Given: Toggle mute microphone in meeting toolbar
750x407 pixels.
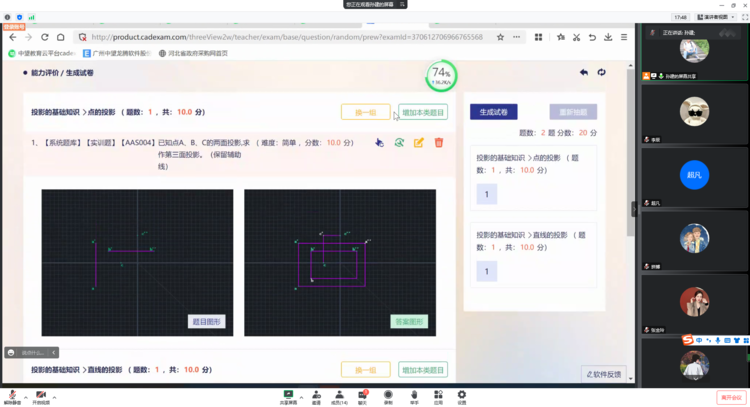Looking at the screenshot, I should [x=11, y=395].
